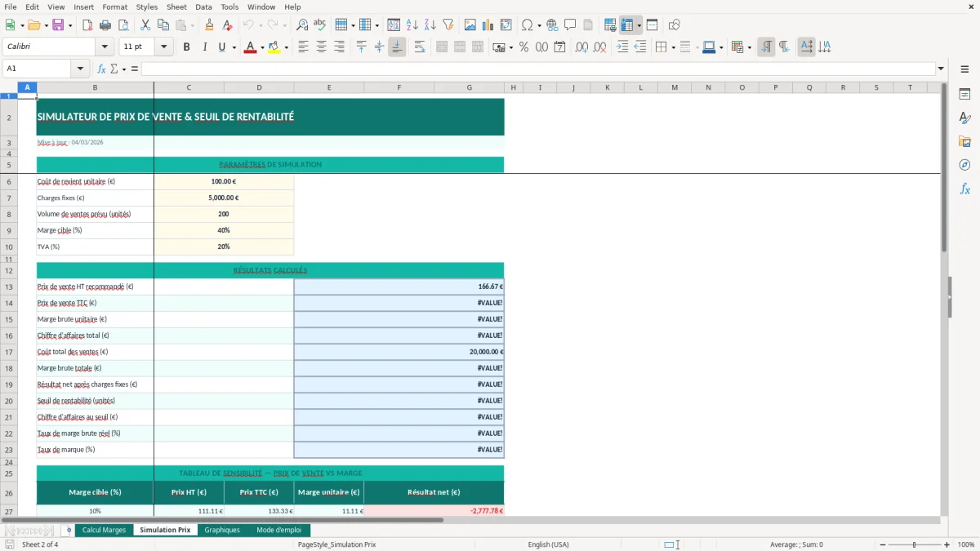The image size is (980, 551).
Task: Open sidebar Properties icon
Action: [x=964, y=94]
